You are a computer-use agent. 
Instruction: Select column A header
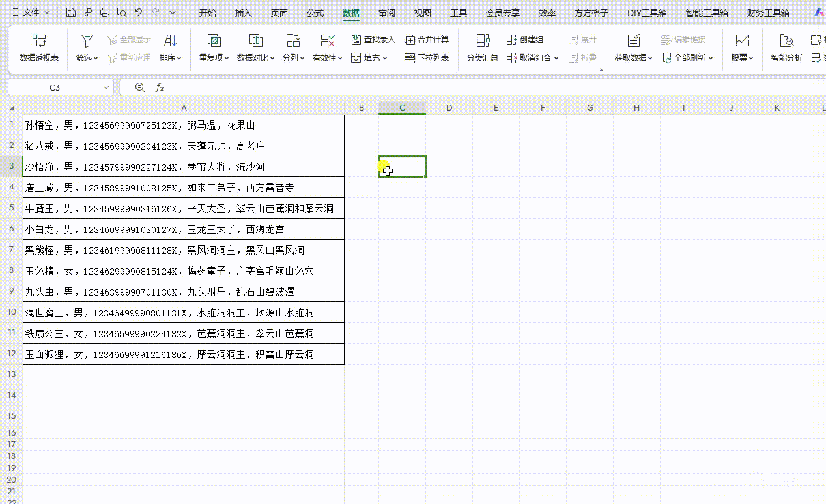click(184, 108)
